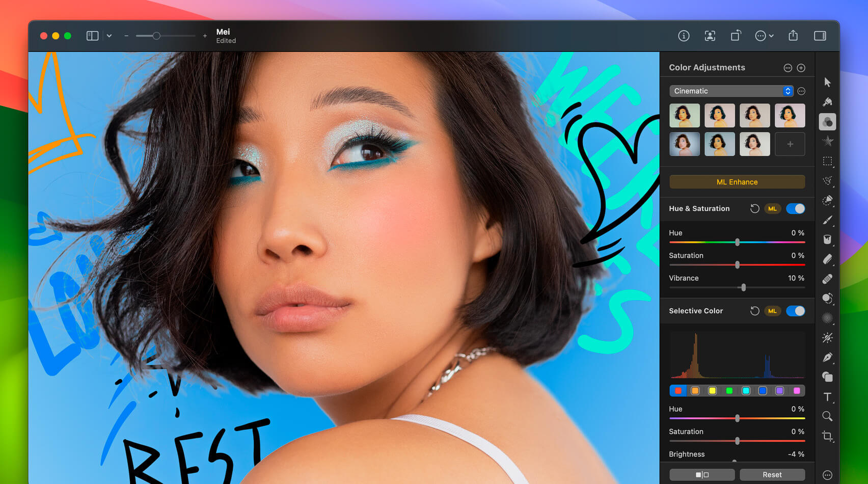Open ellipsis menu beside Cinematic dropdown
Image resolution: width=868 pixels, height=484 pixels.
coord(801,91)
